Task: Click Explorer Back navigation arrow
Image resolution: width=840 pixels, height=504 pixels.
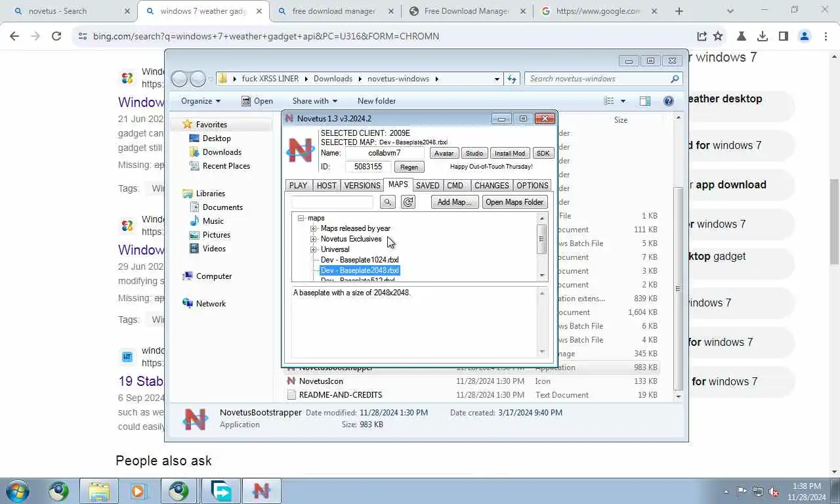Action: click(x=179, y=79)
